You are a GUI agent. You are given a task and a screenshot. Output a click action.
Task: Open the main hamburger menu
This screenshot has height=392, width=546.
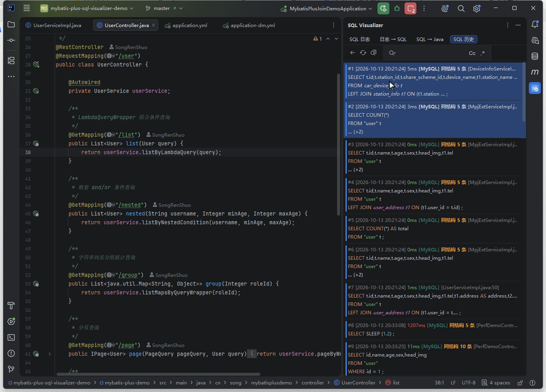click(x=27, y=8)
